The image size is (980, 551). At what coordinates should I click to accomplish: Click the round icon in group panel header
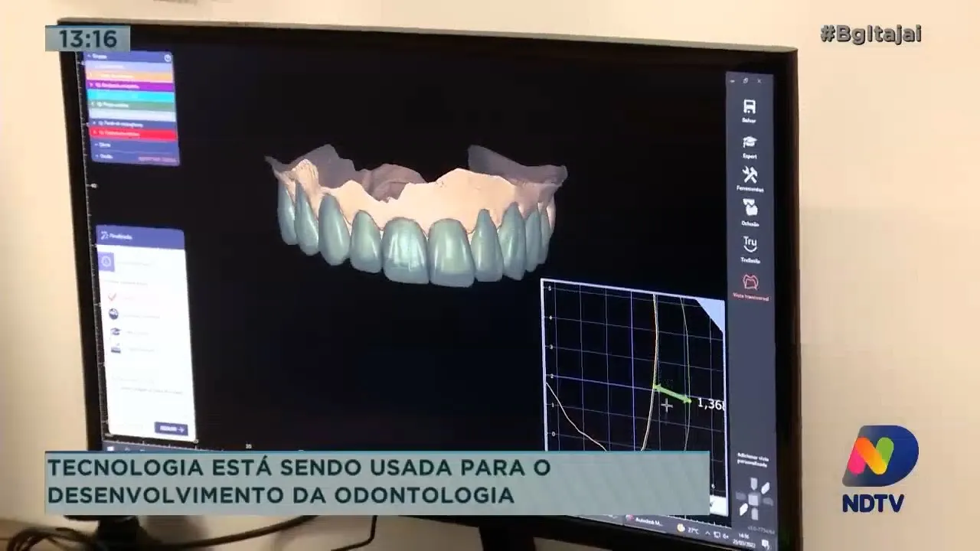coord(168,57)
